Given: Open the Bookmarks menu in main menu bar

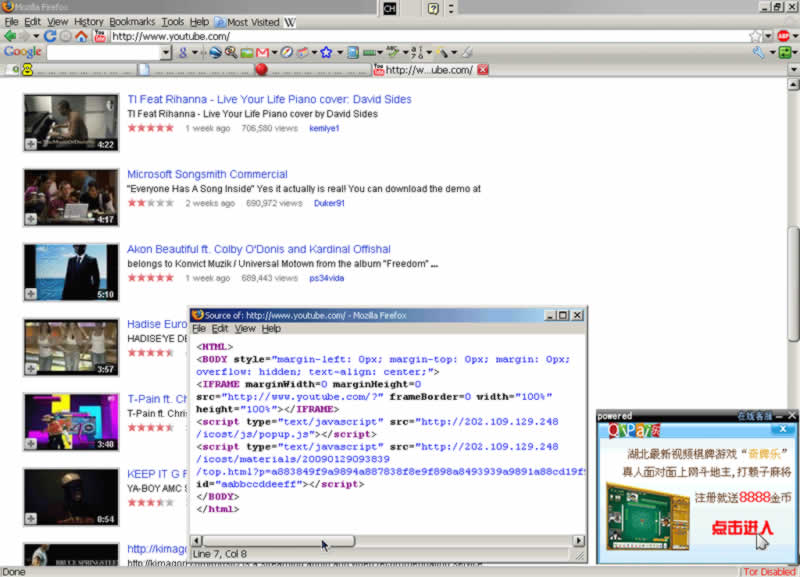Looking at the screenshot, I should coord(132,21).
